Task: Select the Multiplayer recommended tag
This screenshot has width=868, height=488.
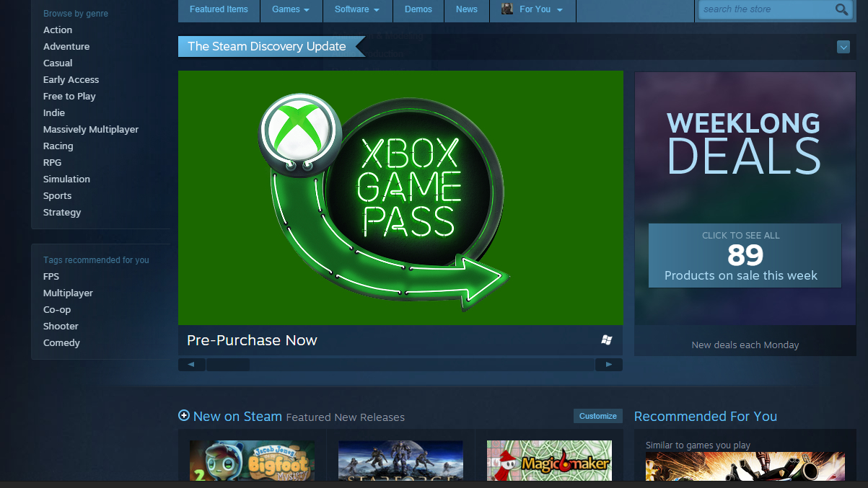Action: coord(68,293)
